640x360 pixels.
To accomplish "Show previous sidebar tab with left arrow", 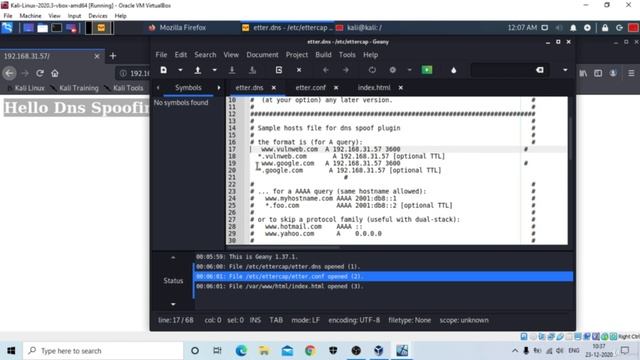I will coord(158,88).
